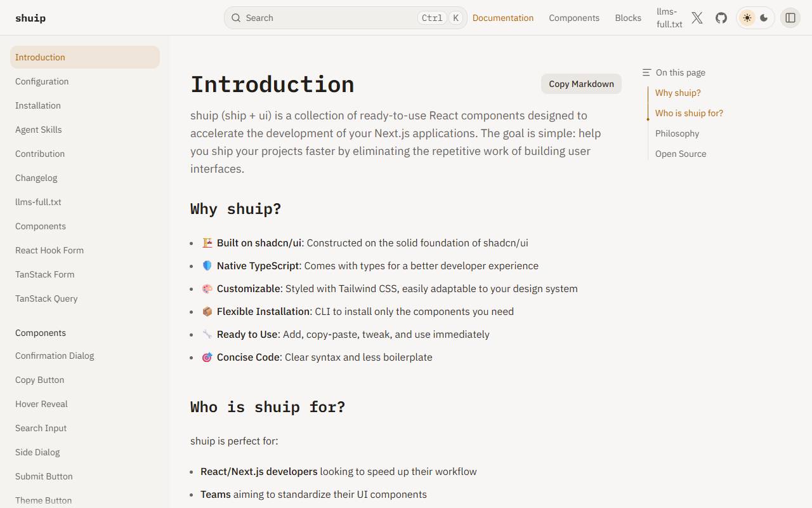Open Search Input component page
812x508 pixels.
tap(85, 428)
